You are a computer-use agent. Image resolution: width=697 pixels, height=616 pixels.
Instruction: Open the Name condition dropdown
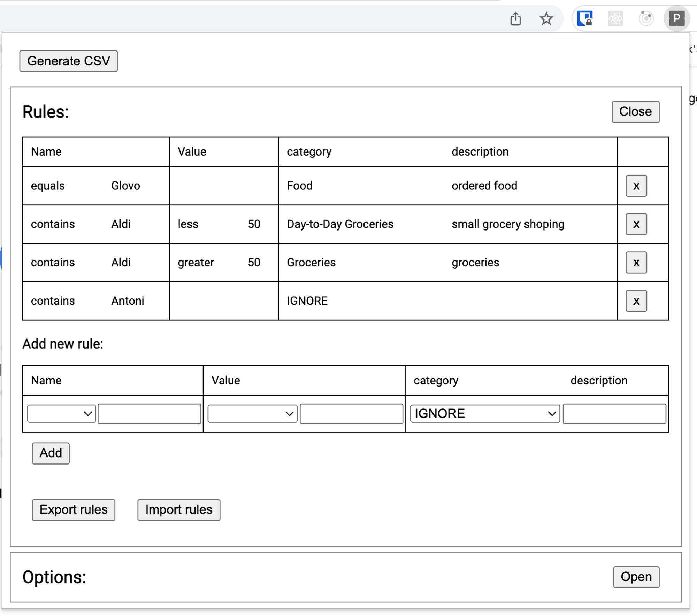pos(61,414)
